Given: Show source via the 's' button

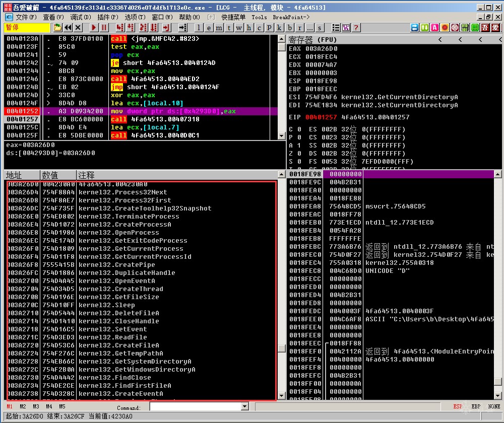Looking at the screenshot, I should coord(320,28).
